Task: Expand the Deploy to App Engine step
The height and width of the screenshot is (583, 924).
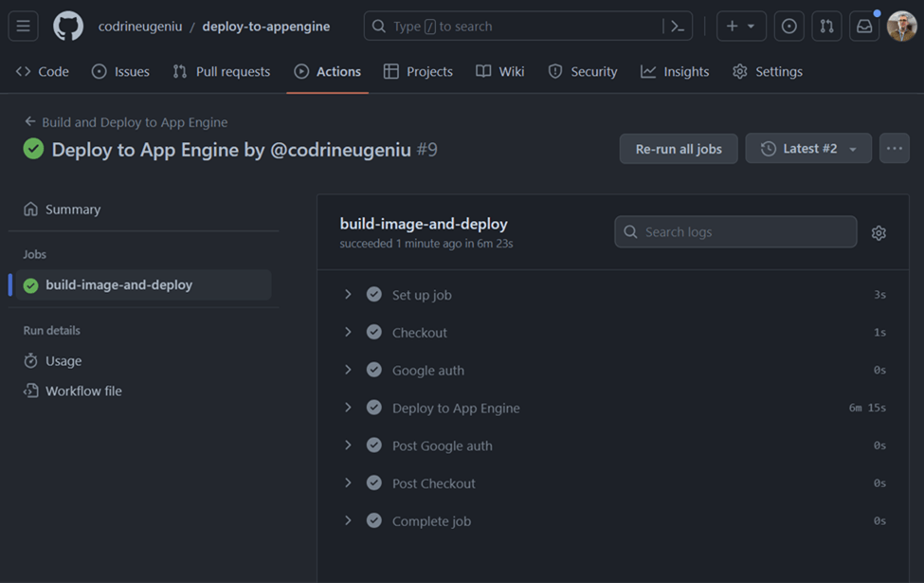Action: pos(348,408)
